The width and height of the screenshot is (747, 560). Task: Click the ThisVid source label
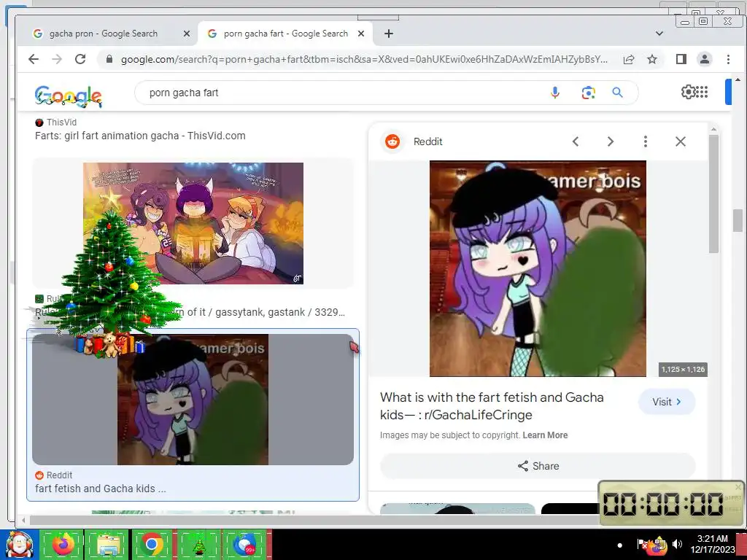(61, 122)
